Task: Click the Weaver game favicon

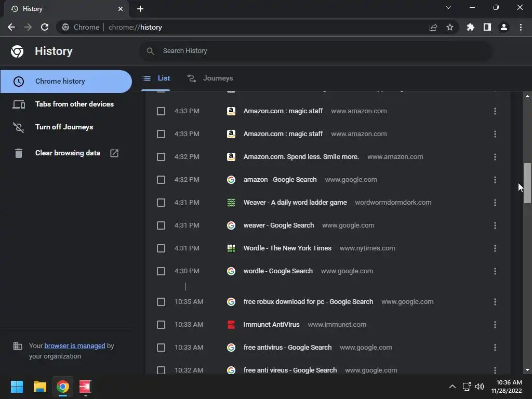Action: (x=231, y=203)
